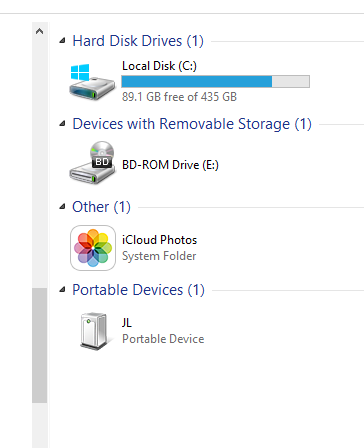Click the Other (1) group header
The image size is (364, 448).
[x=101, y=207]
